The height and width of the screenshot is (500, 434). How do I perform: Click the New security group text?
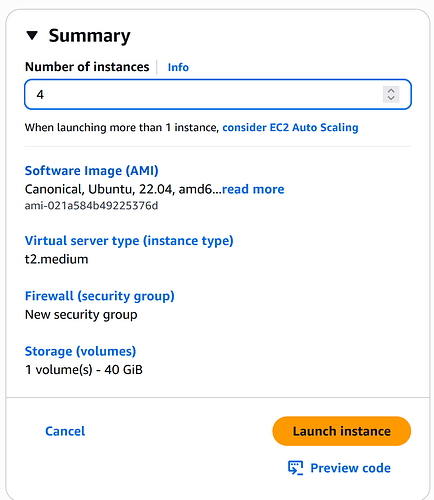point(81,315)
